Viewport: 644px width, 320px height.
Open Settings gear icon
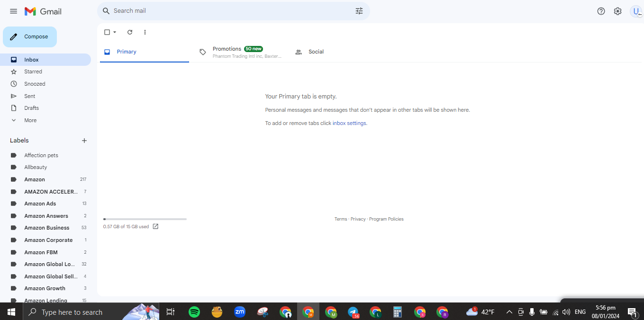tap(617, 11)
